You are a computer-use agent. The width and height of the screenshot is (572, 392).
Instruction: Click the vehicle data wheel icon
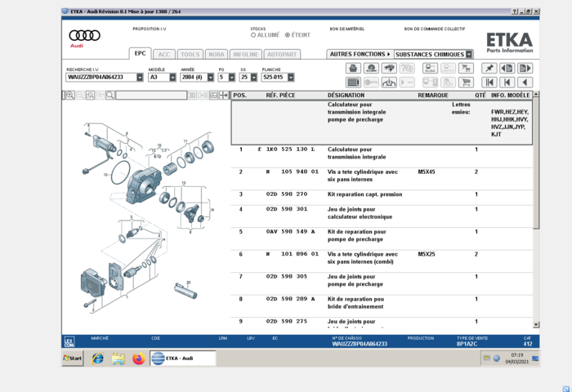pos(371,68)
